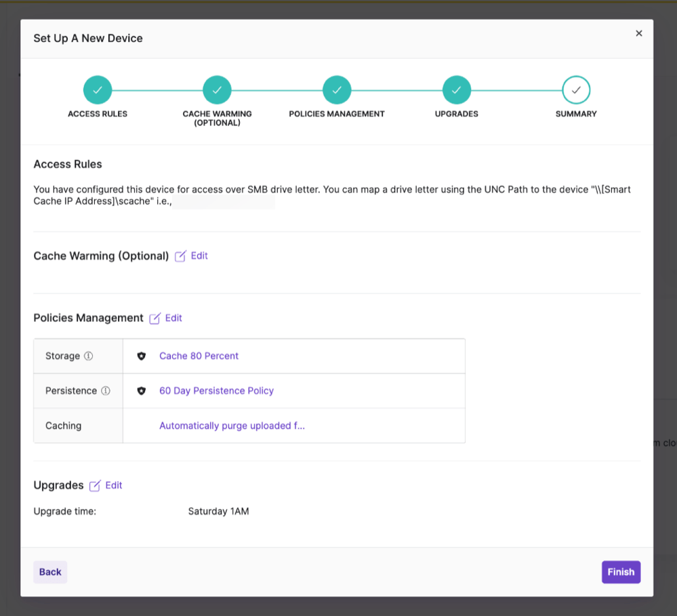Click the Cache Warming step checkmark icon
The height and width of the screenshot is (616, 677).
point(217,89)
